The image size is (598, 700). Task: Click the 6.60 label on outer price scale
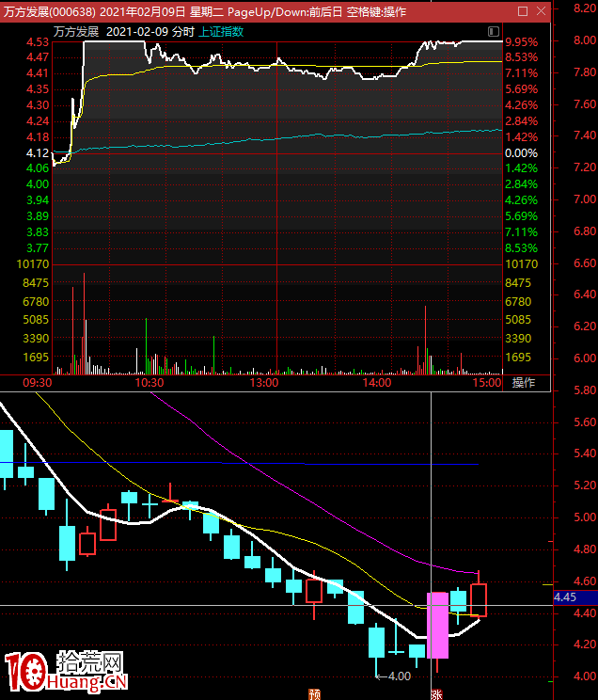tap(585, 262)
